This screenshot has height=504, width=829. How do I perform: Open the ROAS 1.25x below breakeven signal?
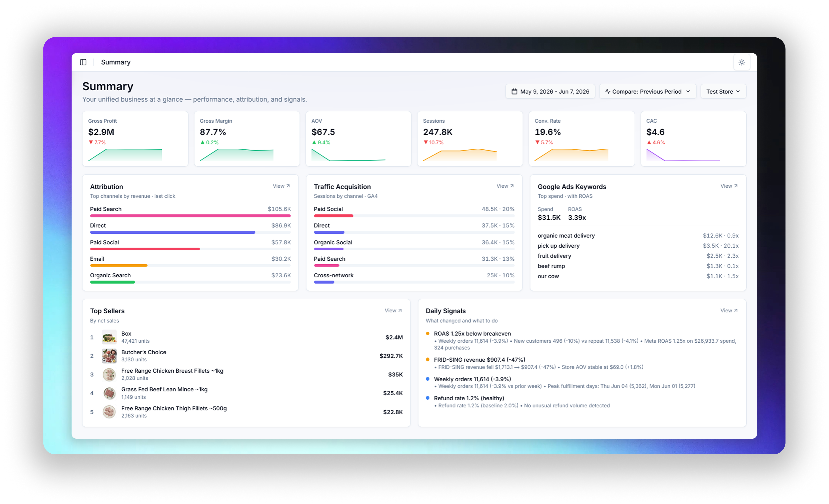click(x=472, y=334)
